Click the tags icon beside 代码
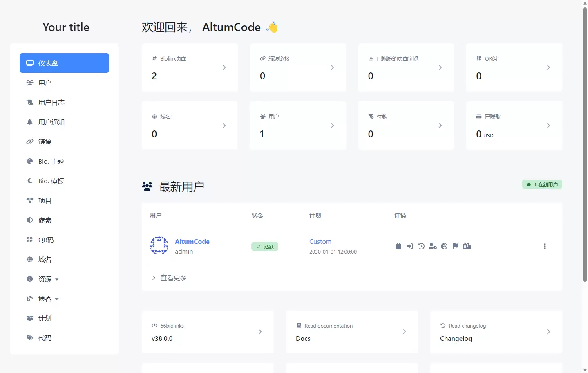This screenshot has width=588, height=373. coord(30,338)
